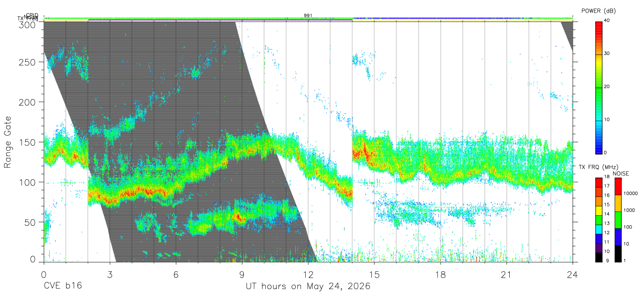Click the 40 tick on POWER scale
Viewport: 644px width, 297px height.
click(x=607, y=20)
